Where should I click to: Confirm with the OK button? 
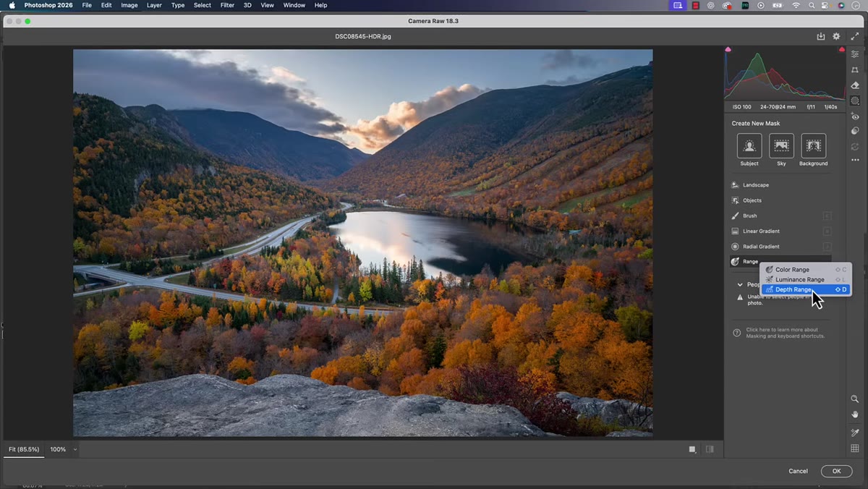pos(836,471)
